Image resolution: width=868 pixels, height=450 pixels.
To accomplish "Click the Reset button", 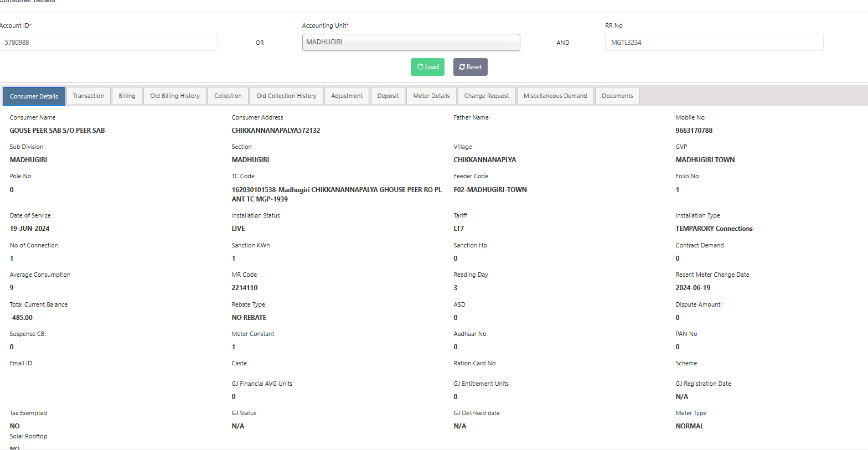I will 471,67.
